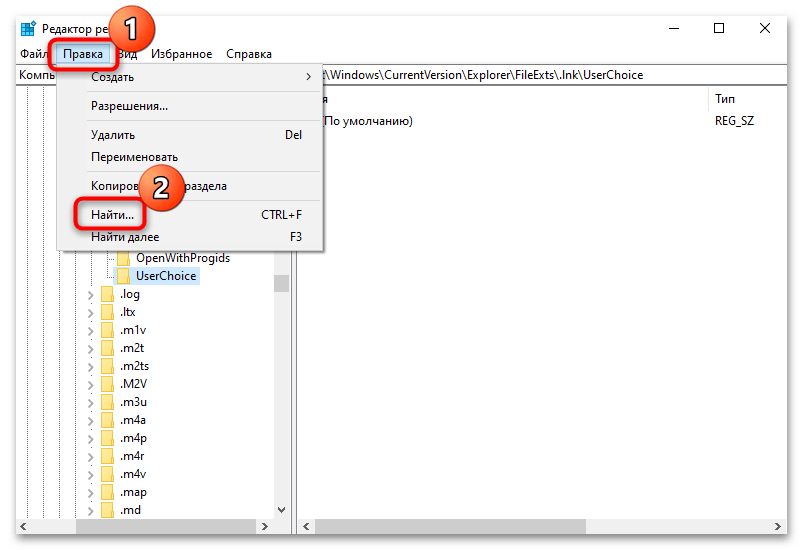This screenshot has width=803, height=550.
Task: Expand the .md registry key arrow
Action: click(x=91, y=510)
